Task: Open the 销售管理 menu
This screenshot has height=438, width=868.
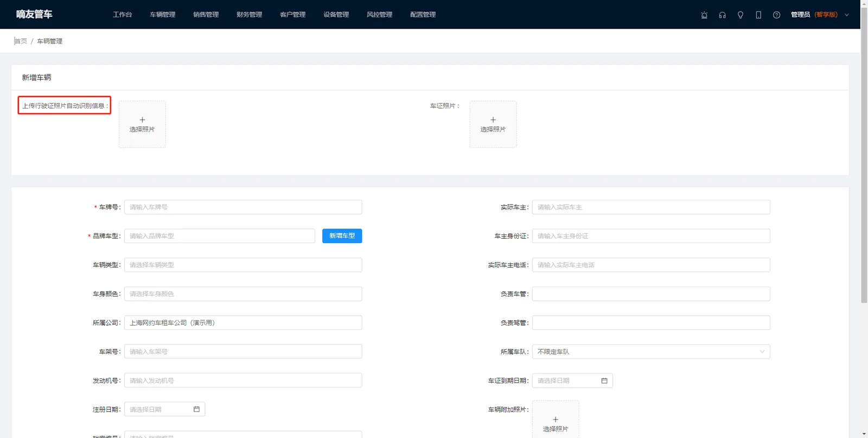Action: pyautogui.click(x=206, y=15)
